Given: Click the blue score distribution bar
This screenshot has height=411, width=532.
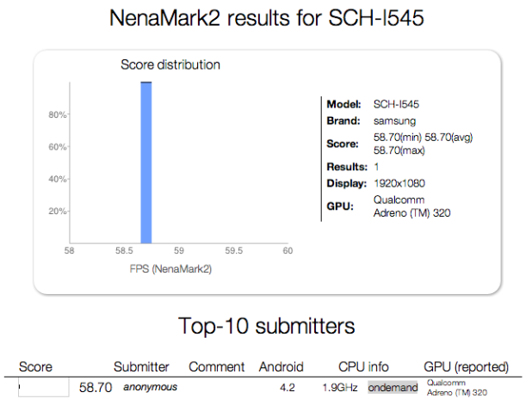Looking at the screenshot, I should pos(146,162).
